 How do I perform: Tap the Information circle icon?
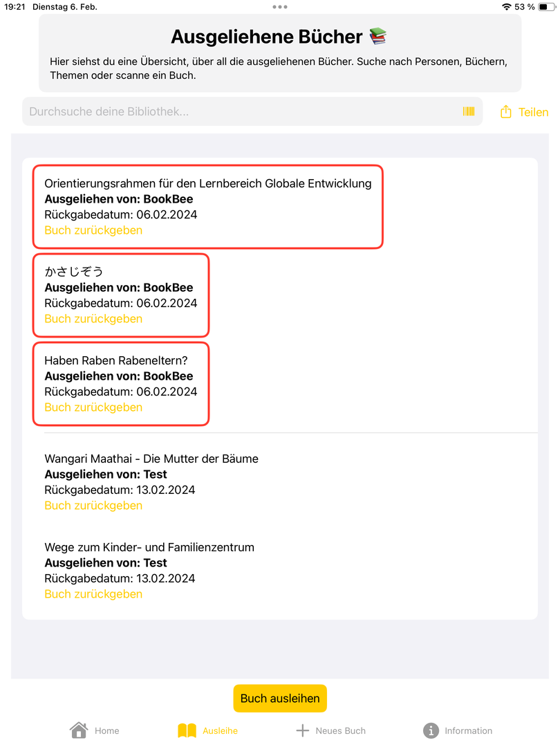coord(431,730)
